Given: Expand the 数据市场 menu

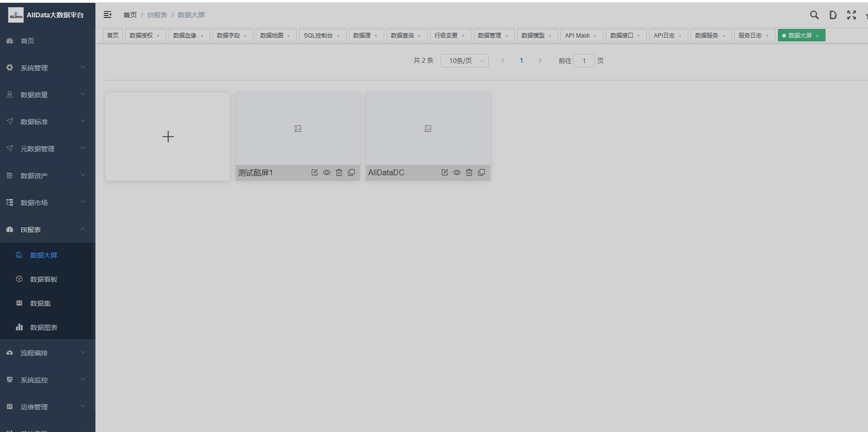Looking at the screenshot, I should click(48, 203).
